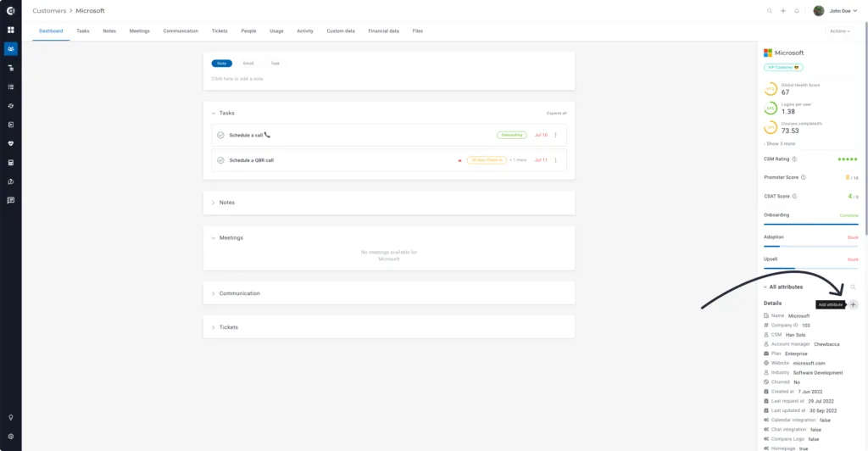Screen dimensions: 868x451
Task: Click the calculator icon in left sidebar
Action: tap(10, 163)
